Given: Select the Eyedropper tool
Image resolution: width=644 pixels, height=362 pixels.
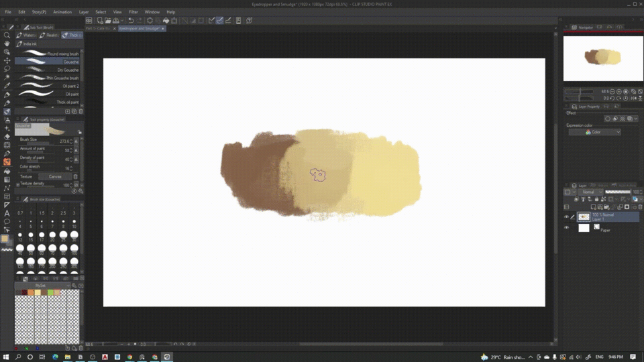Looking at the screenshot, I should click(x=7, y=86).
